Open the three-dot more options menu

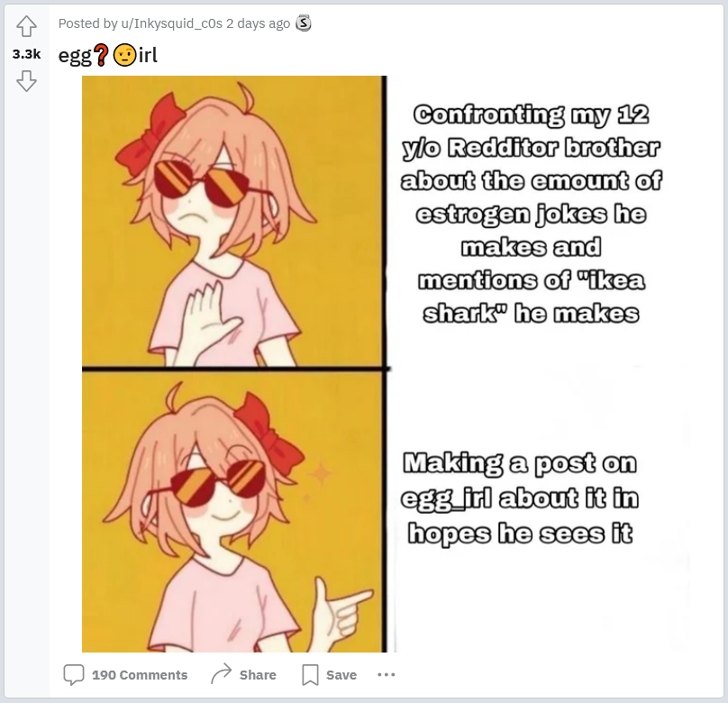click(x=387, y=674)
